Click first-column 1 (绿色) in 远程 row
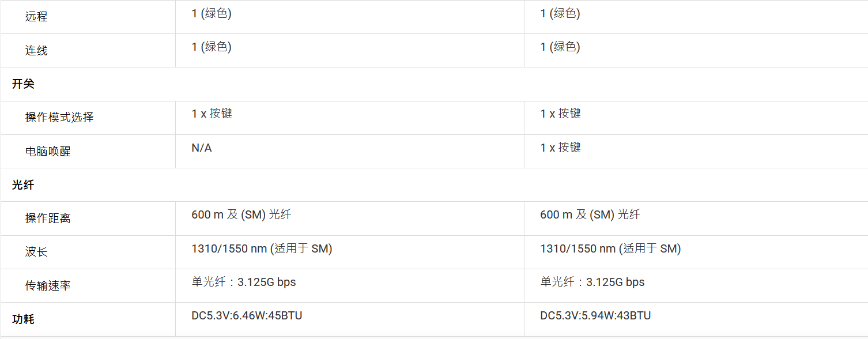This screenshot has width=868, height=339. [x=212, y=13]
